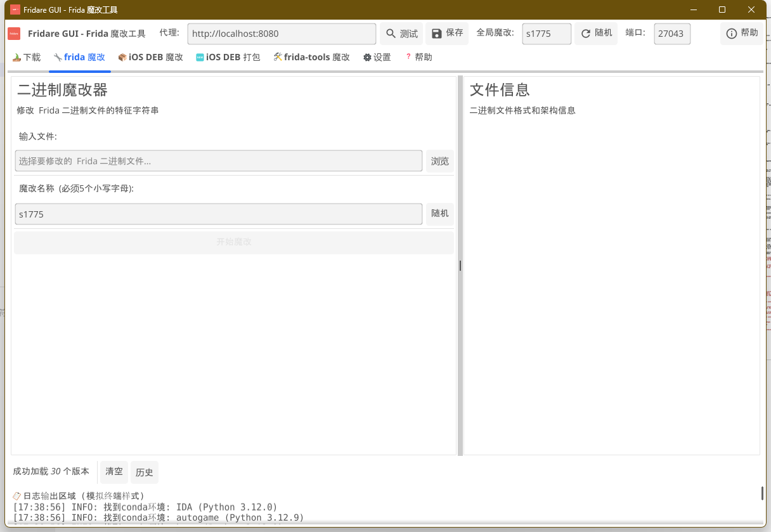Click 随机 button beside 魔改名称 field
This screenshot has height=532, width=771.
pyautogui.click(x=440, y=214)
